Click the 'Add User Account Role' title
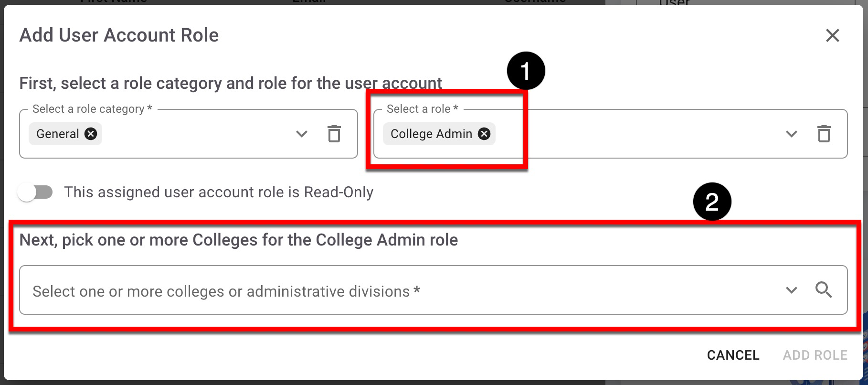This screenshot has width=868, height=385. click(x=119, y=35)
